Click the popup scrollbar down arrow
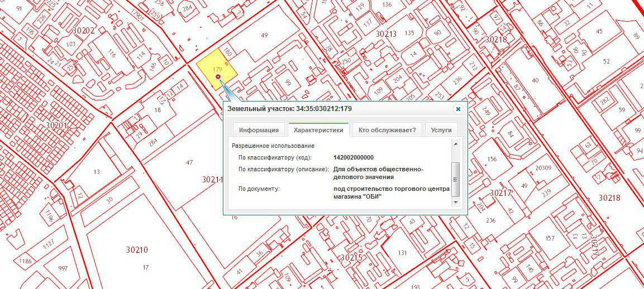Screen dimensions: 644x289 tap(456, 205)
